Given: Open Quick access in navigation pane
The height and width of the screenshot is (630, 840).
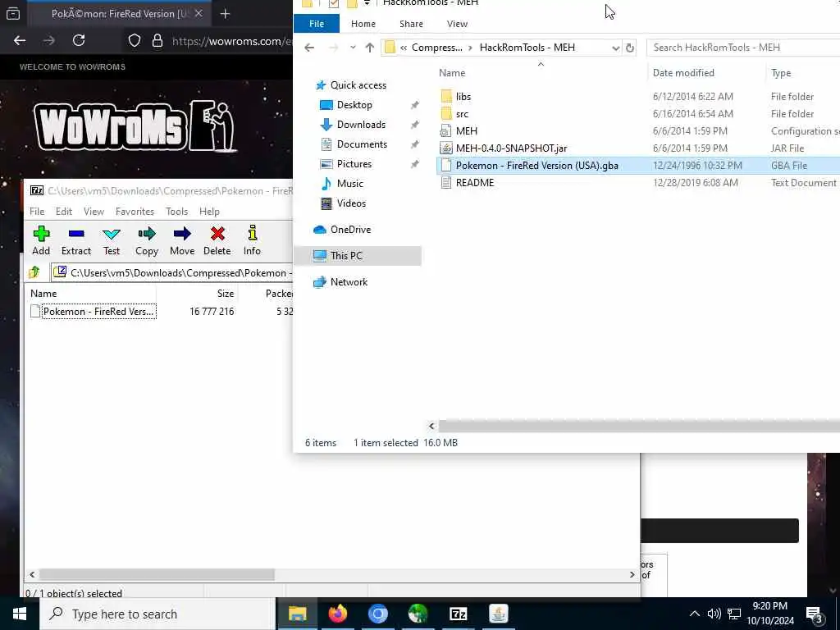Looking at the screenshot, I should click(358, 85).
